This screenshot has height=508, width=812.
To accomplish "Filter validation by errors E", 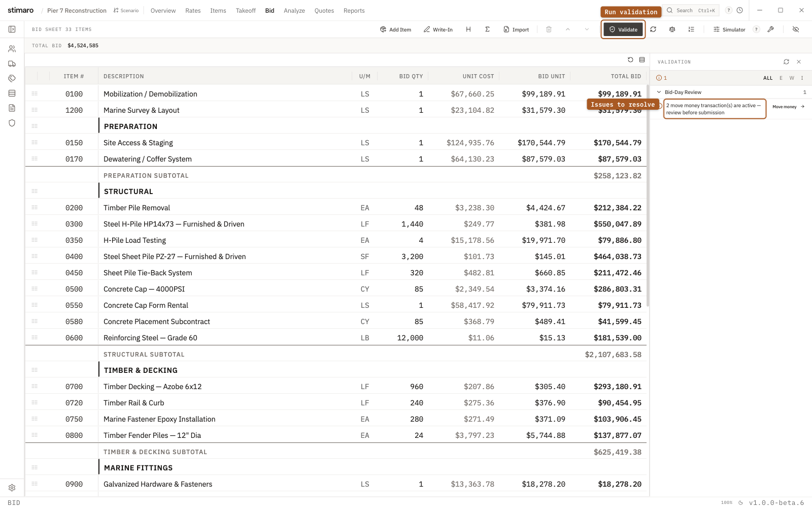I will (x=781, y=78).
